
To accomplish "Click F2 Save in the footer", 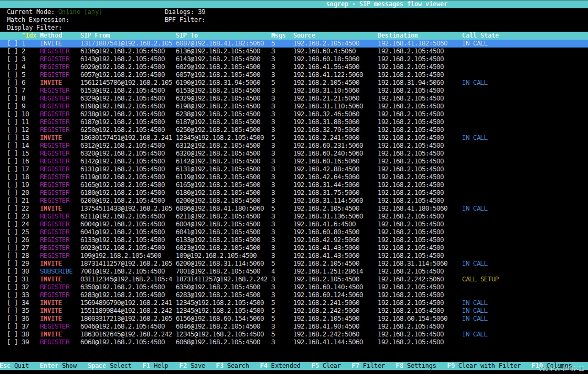I will pos(192,366).
